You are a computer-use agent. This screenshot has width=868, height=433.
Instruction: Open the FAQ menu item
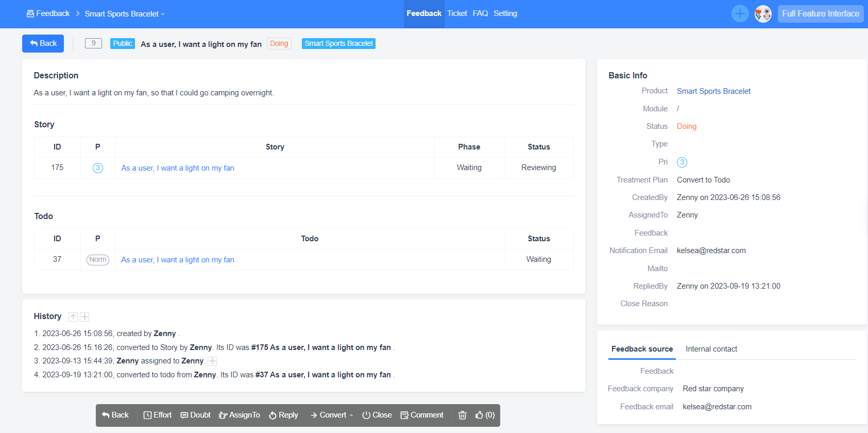point(480,13)
